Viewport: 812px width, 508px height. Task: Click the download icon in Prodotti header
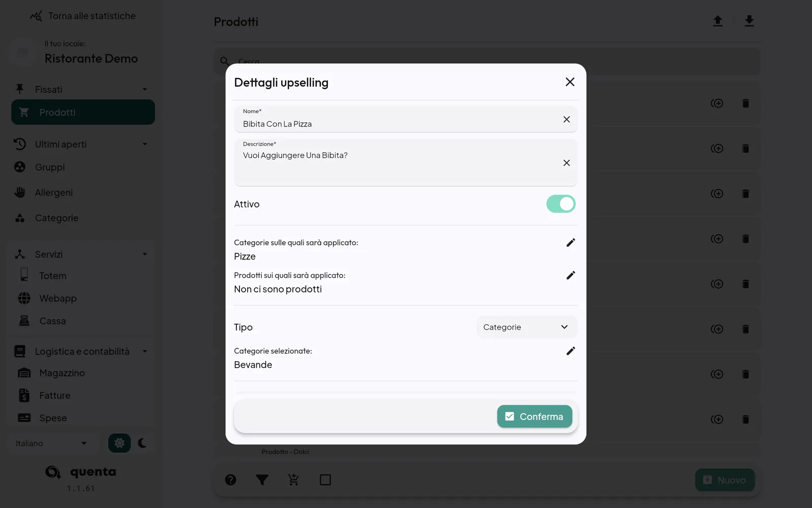coord(749,21)
